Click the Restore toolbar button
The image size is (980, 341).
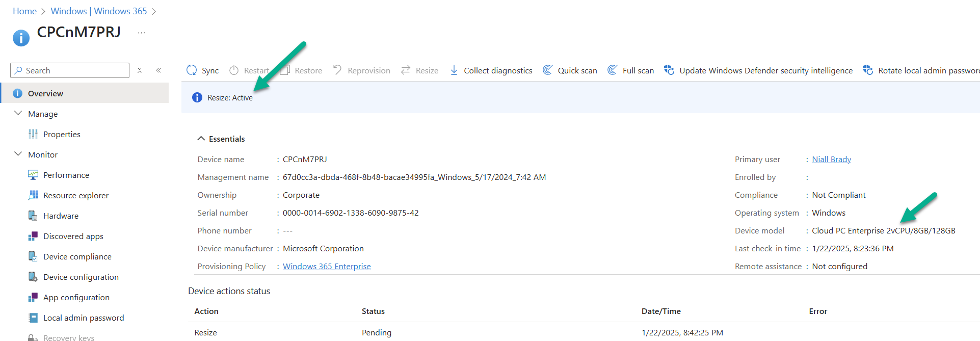click(x=301, y=70)
